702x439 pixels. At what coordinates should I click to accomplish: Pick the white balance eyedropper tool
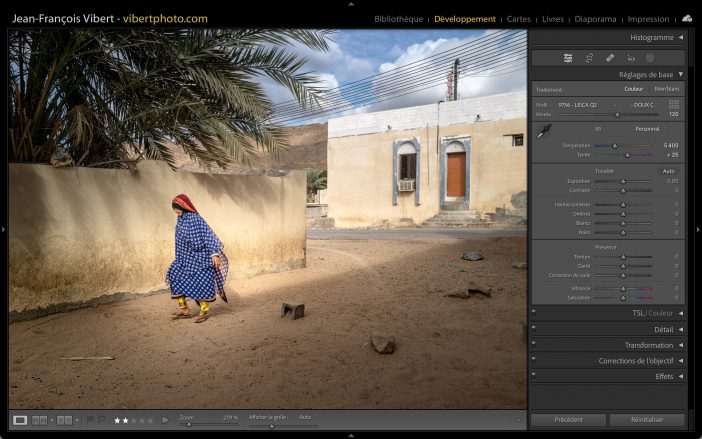(x=543, y=131)
